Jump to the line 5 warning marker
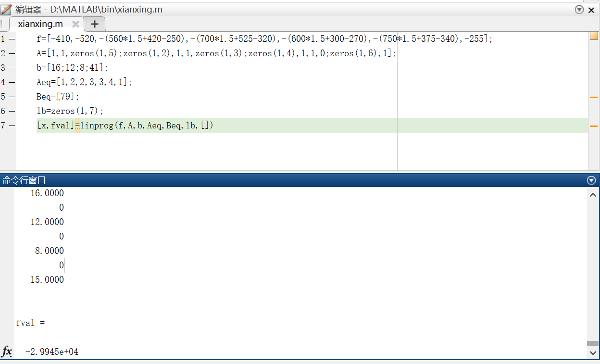Image resolution: width=600 pixels, height=364 pixels. [594, 97]
